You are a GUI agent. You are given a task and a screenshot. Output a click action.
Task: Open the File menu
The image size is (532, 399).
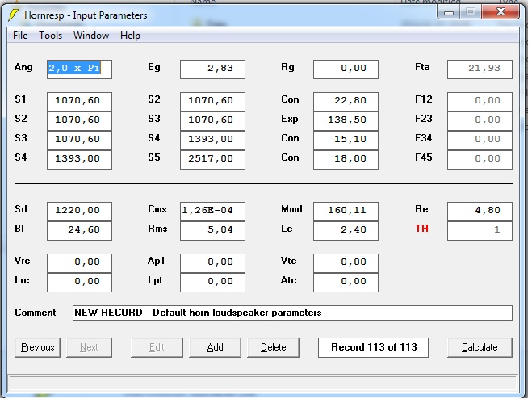coord(20,36)
